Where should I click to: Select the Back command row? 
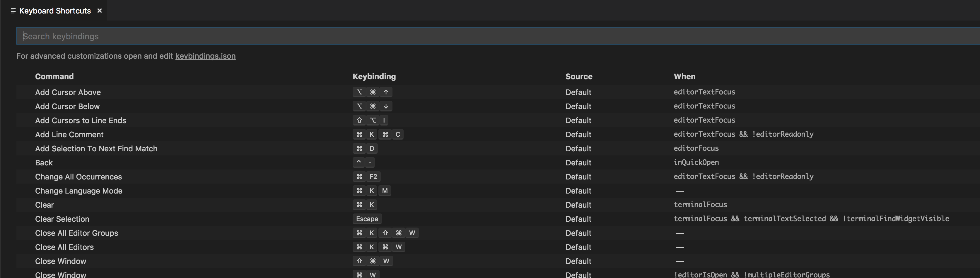[44, 163]
